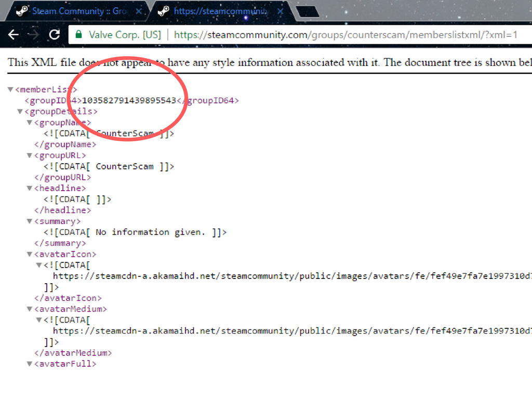Click the empty CDATA under headline
This screenshot has height=399, width=532.
point(77,199)
